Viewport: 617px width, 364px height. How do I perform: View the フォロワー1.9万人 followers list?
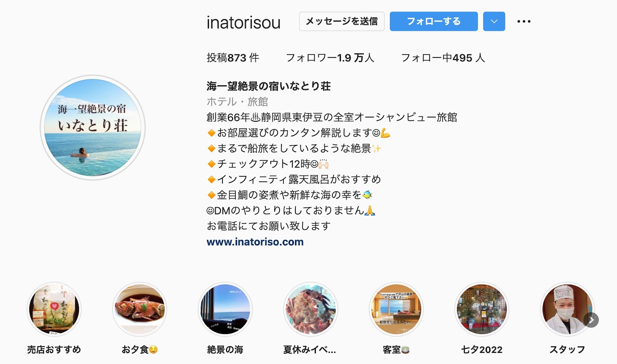(330, 58)
